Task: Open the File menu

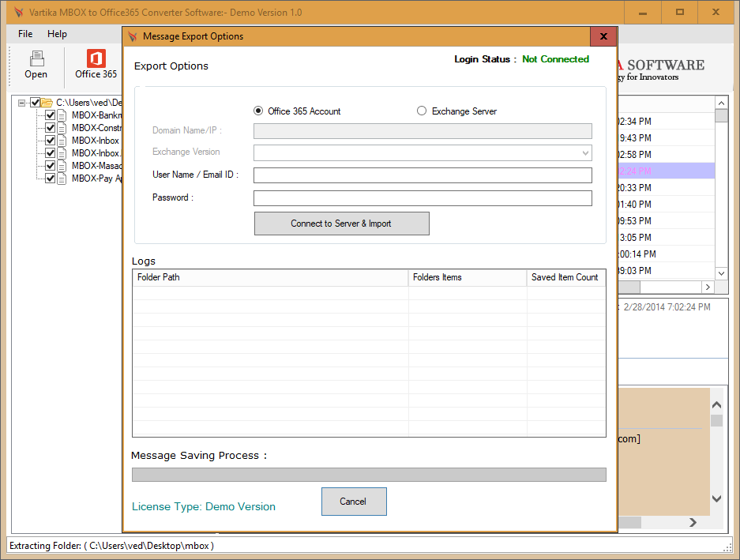Action: [25, 34]
